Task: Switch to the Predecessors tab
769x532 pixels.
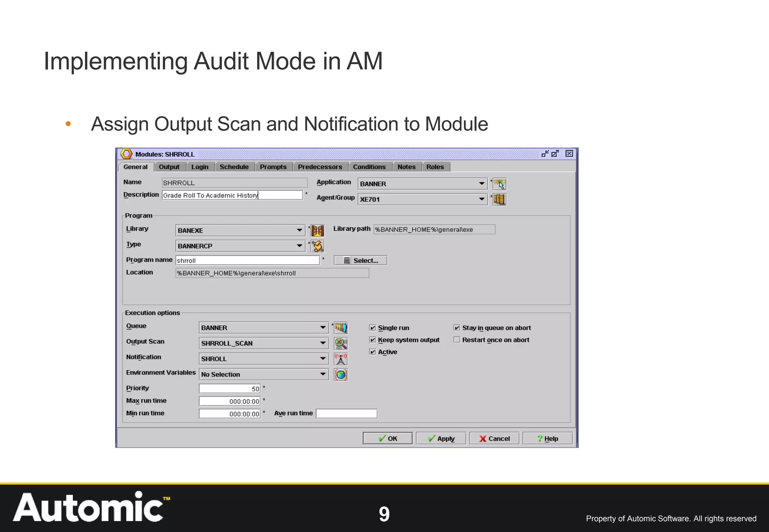Action: click(320, 167)
